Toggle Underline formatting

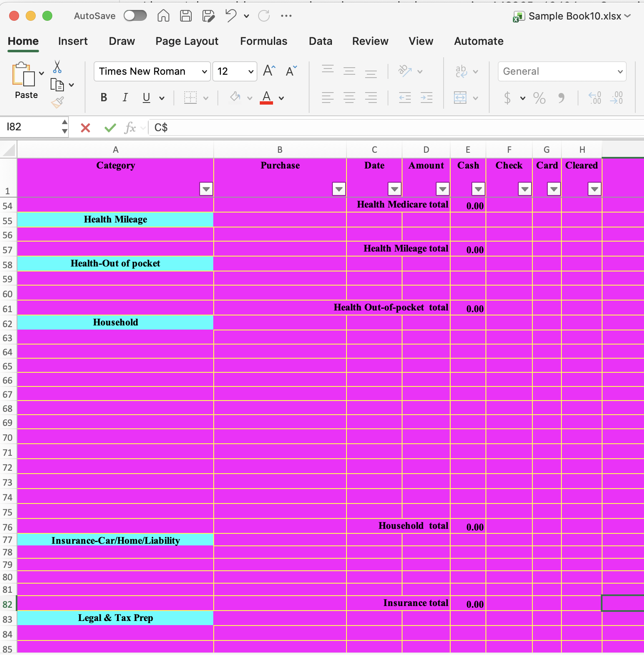pyautogui.click(x=146, y=98)
